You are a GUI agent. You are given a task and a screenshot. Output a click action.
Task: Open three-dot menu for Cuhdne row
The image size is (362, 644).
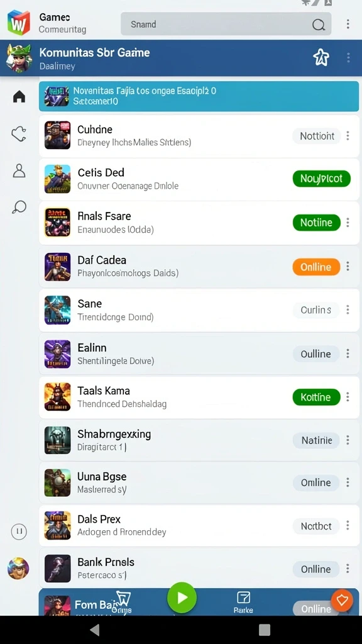(348, 136)
